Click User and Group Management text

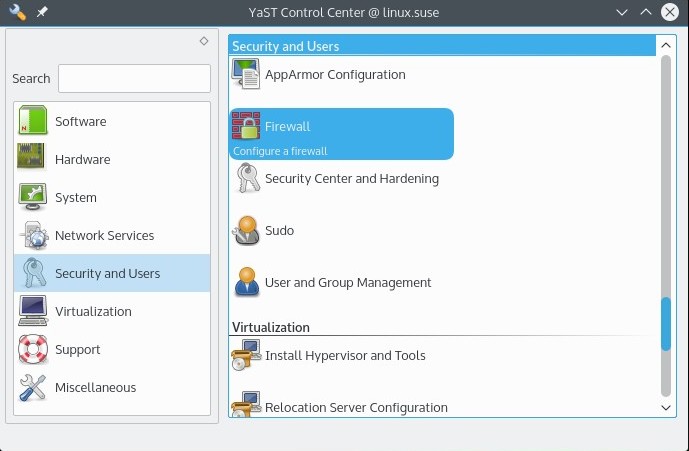tap(348, 283)
